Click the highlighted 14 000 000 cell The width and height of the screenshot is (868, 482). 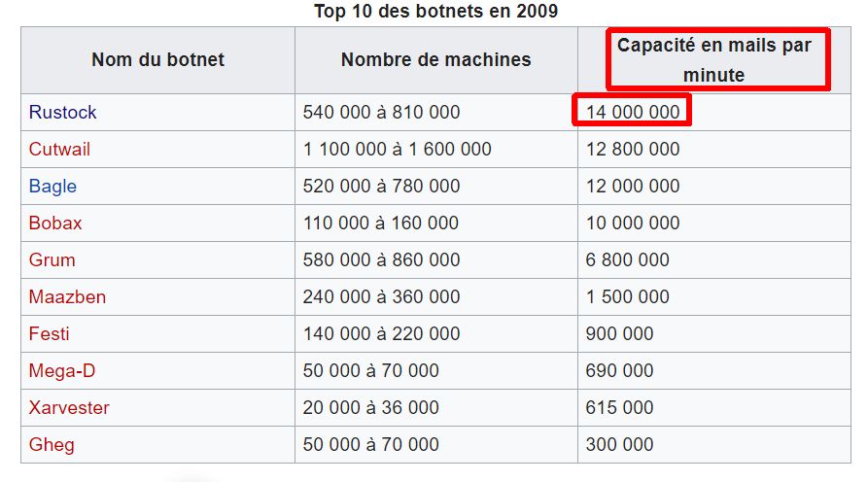point(633,113)
